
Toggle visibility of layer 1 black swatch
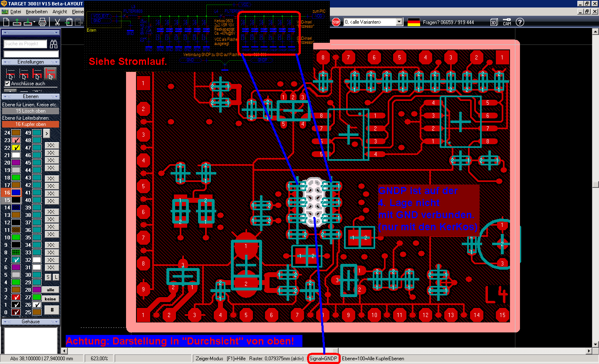16,305
